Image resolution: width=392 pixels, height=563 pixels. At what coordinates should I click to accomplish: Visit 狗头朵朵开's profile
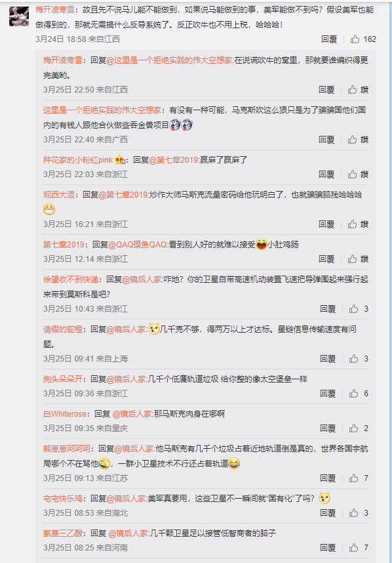click(x=63, y=379)
